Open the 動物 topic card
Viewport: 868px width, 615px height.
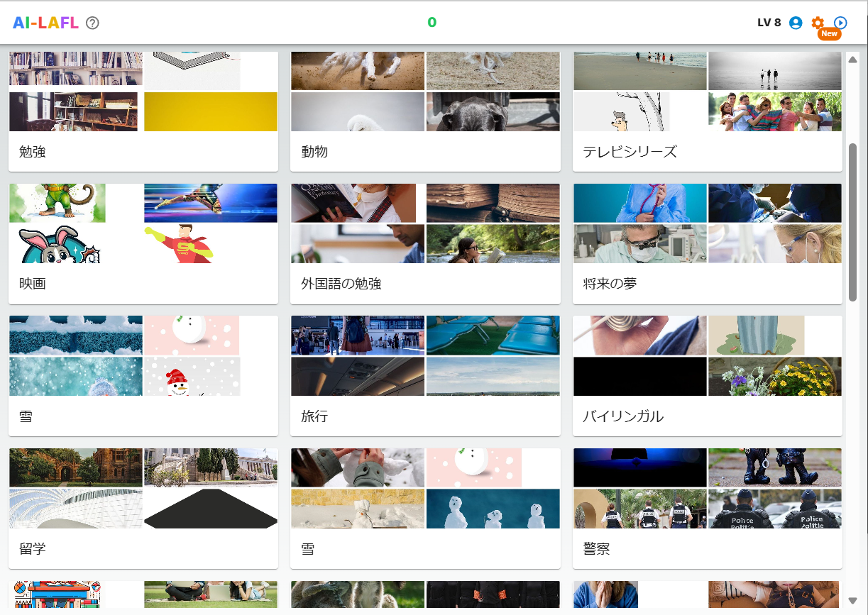(x=425, y=111)
